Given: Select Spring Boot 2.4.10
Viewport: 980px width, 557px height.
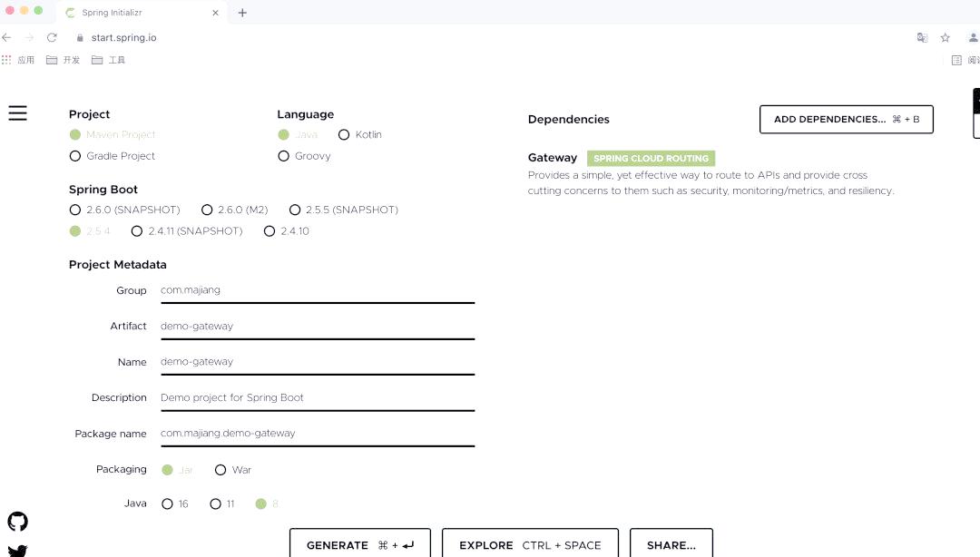Looking at the screenshot, I should click(x=286, y=230).
